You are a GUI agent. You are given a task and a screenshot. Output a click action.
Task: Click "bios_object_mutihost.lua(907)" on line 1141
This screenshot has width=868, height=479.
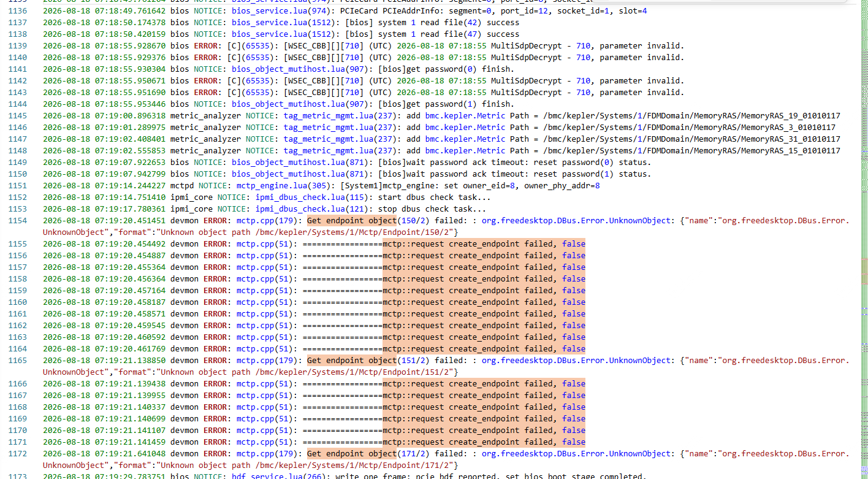[300, 69]
